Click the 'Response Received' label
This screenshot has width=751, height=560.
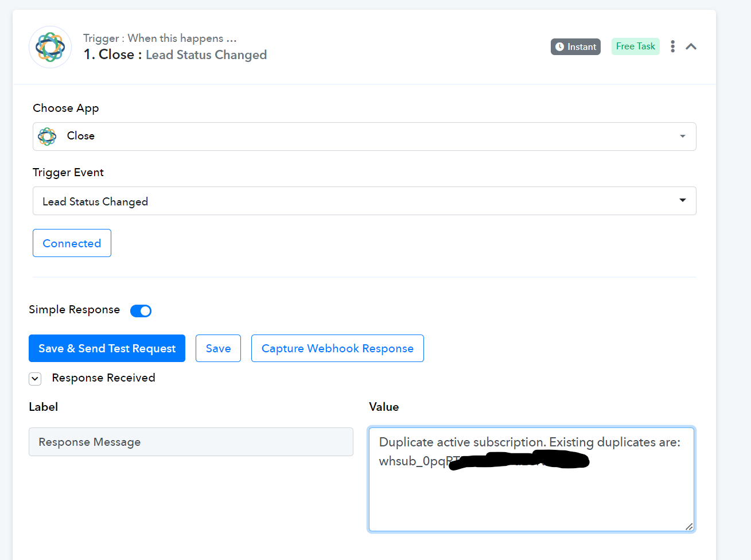click(104, 378)
